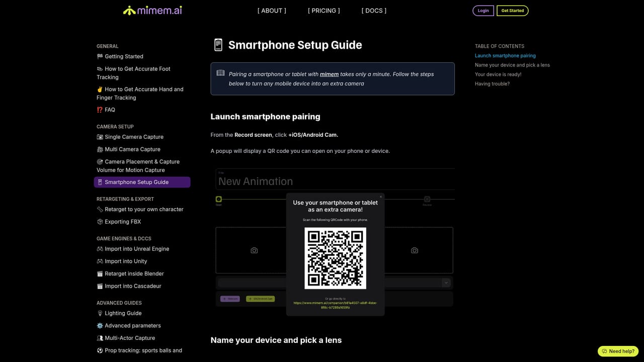Click the victory hand icon beside Hand Tracking
The width and height of the screenshot is (644, 362).
pyautogui.click(x=100, y=89)
